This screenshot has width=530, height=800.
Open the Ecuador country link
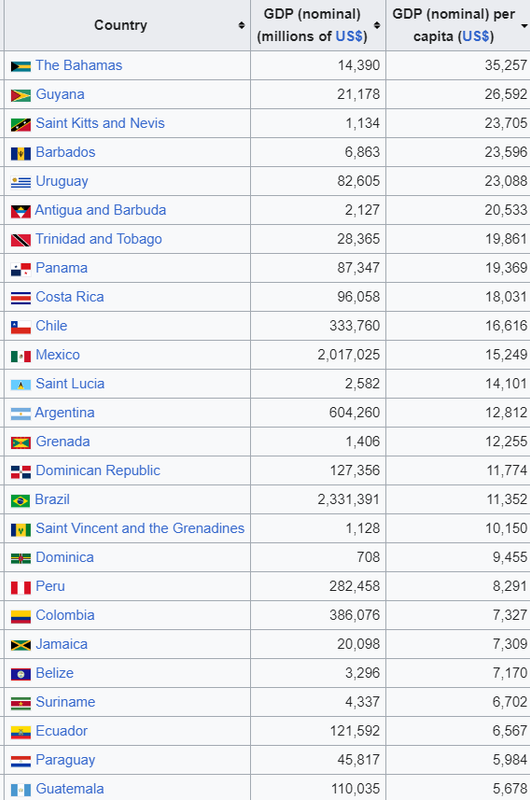click(x=62, y=731)
